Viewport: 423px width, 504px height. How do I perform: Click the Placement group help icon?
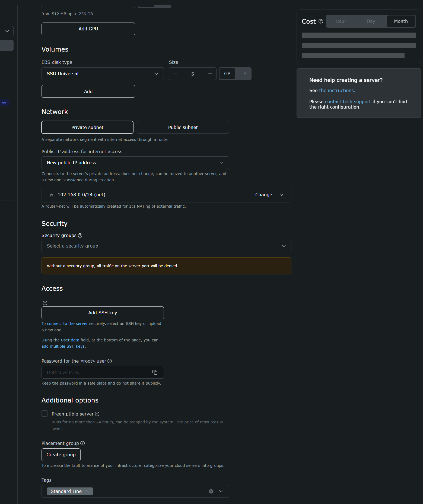(82, 443)
